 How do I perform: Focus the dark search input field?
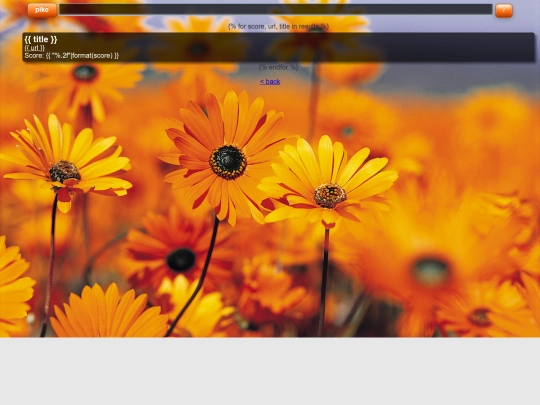(276, 9)
